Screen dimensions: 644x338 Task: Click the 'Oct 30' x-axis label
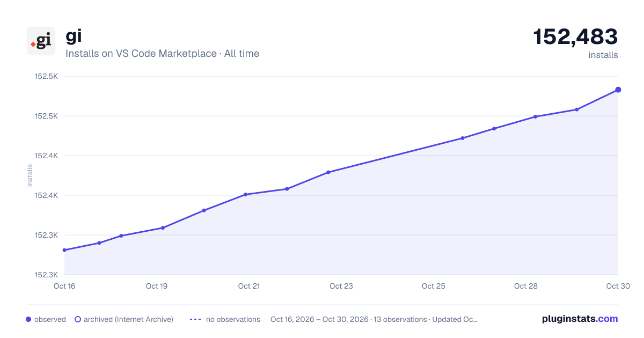point(617,286)
